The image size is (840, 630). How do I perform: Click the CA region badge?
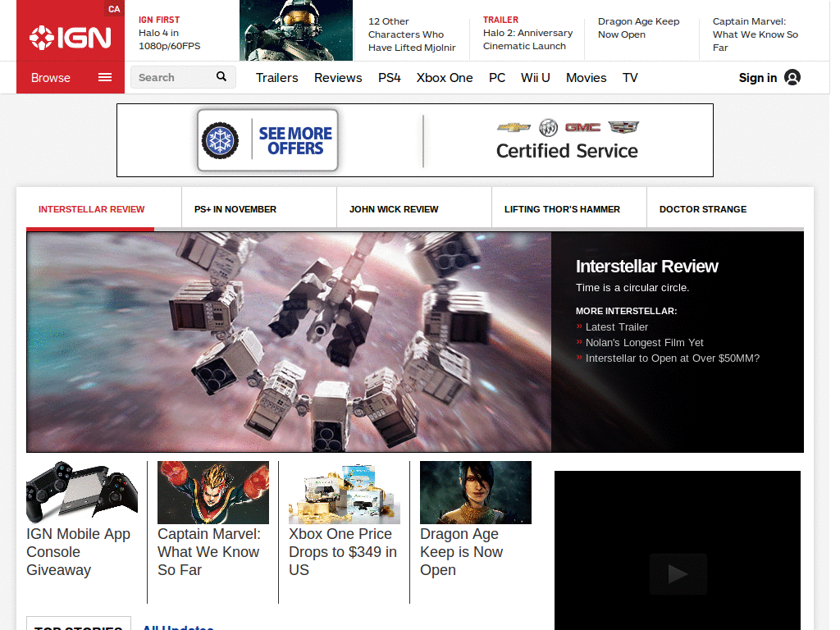point(113,9)
